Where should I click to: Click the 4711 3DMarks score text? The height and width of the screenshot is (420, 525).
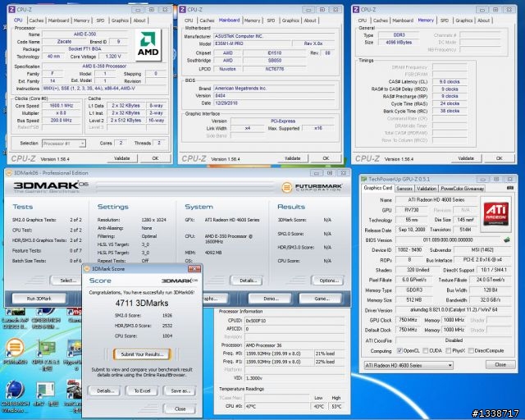[x=142, y=304]
